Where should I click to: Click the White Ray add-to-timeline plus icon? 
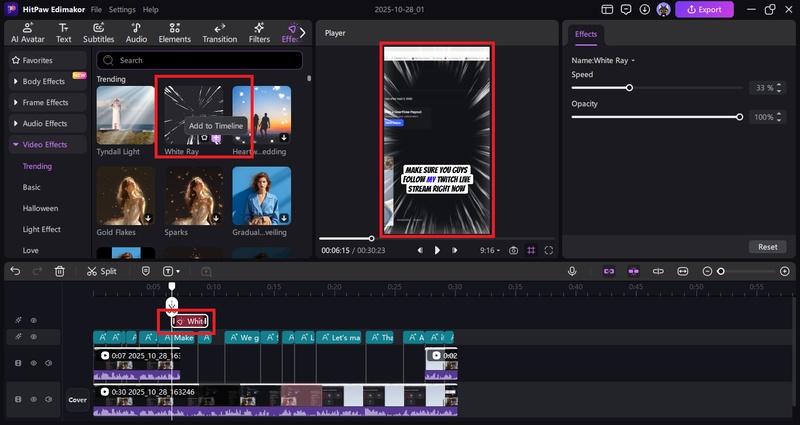point(216,138)
